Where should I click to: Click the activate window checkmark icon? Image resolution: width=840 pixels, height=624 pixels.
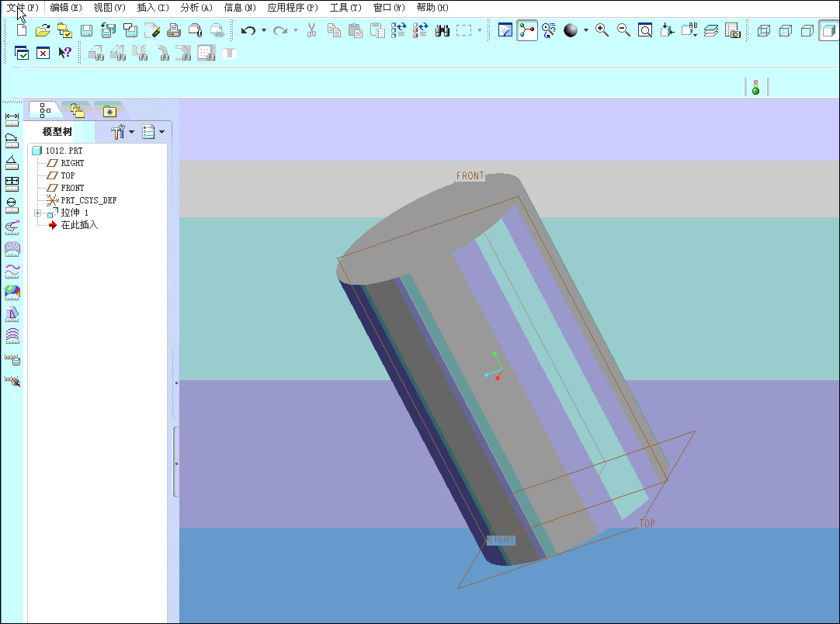click(x=22, y=53)
